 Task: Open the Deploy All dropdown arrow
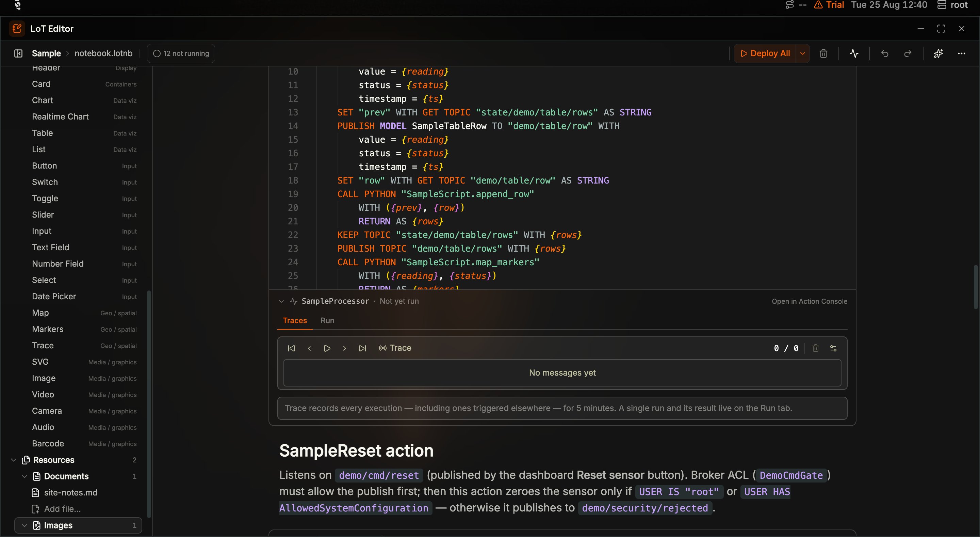pyautogui.click(x=803, y=53)
